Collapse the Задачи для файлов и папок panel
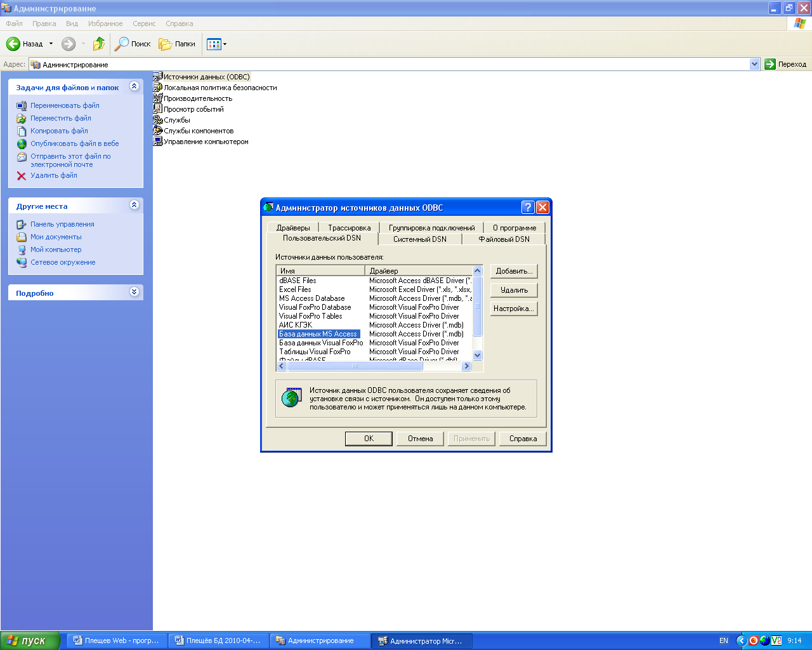812x650 pixels. point(134,86)
